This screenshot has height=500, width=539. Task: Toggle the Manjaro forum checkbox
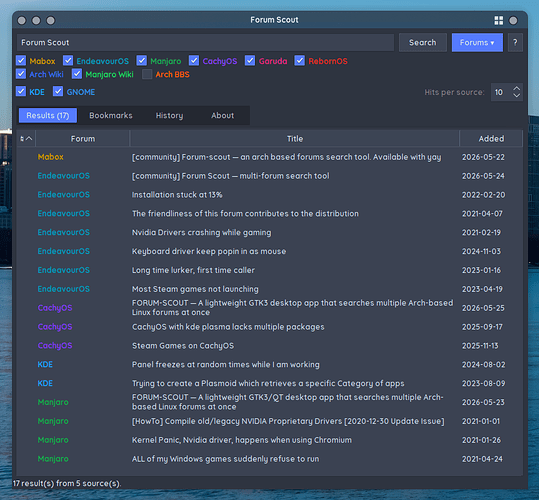coord(142,61)
